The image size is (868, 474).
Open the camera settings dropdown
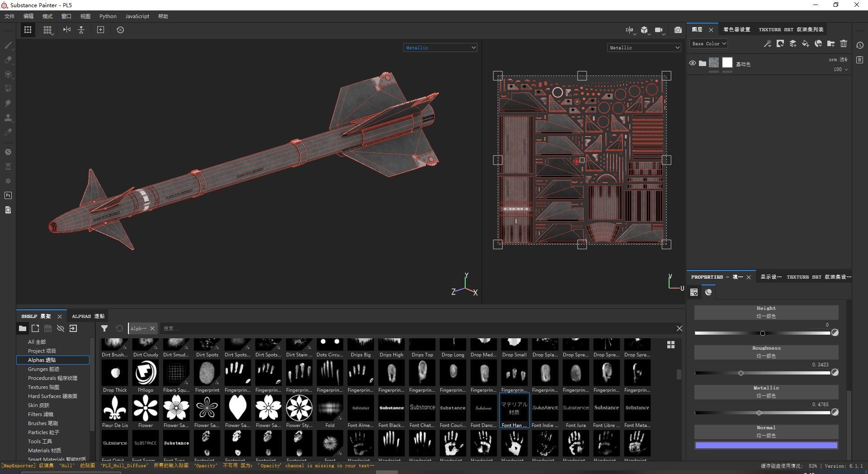click(660, 30)
